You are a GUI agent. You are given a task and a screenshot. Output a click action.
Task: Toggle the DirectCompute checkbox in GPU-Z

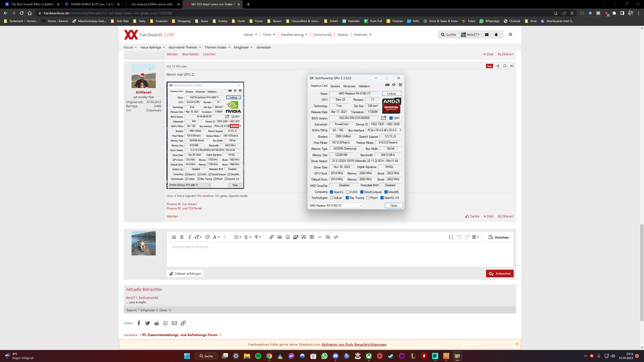[362, 192]
